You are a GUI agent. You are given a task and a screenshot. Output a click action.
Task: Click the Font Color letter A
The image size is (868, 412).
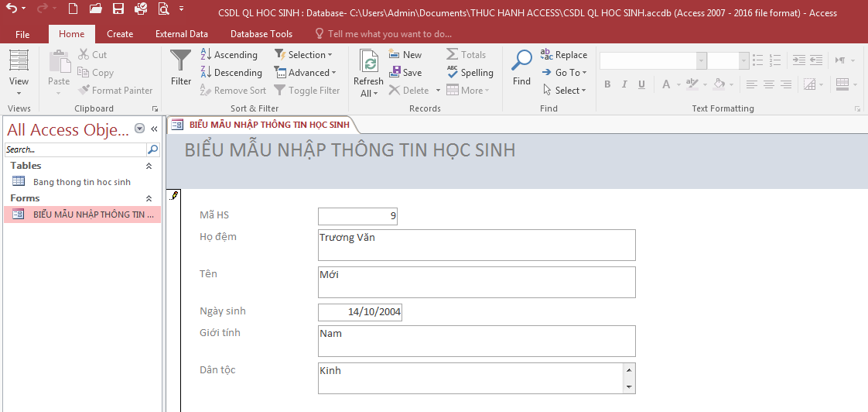[665, 84]
